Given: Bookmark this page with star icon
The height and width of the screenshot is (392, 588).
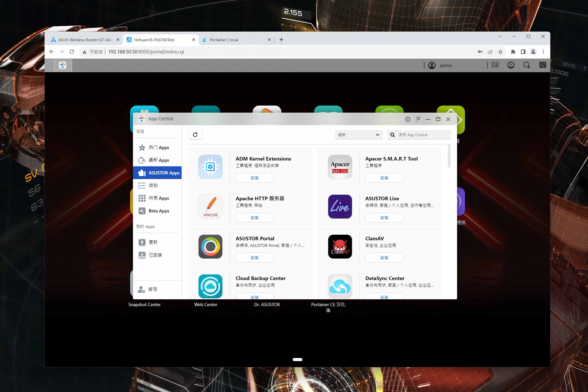Looking at the screenshot, I should click(500, 52).
